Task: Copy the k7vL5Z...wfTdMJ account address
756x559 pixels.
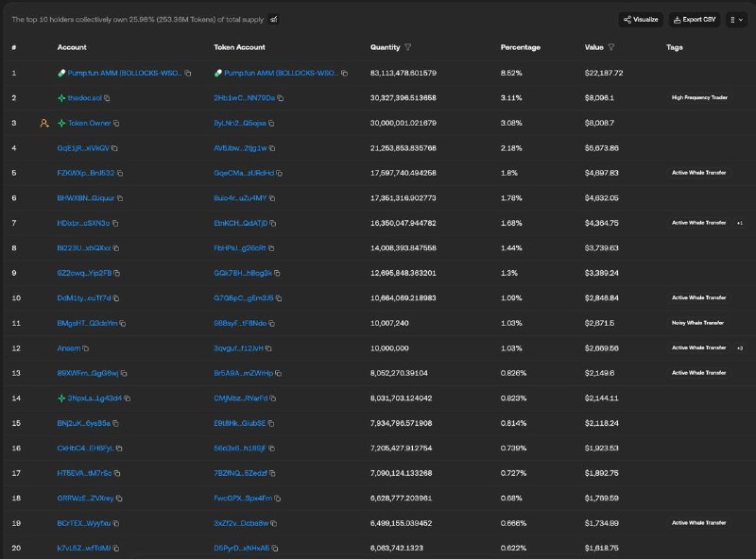Action: (x=116, y=549)
